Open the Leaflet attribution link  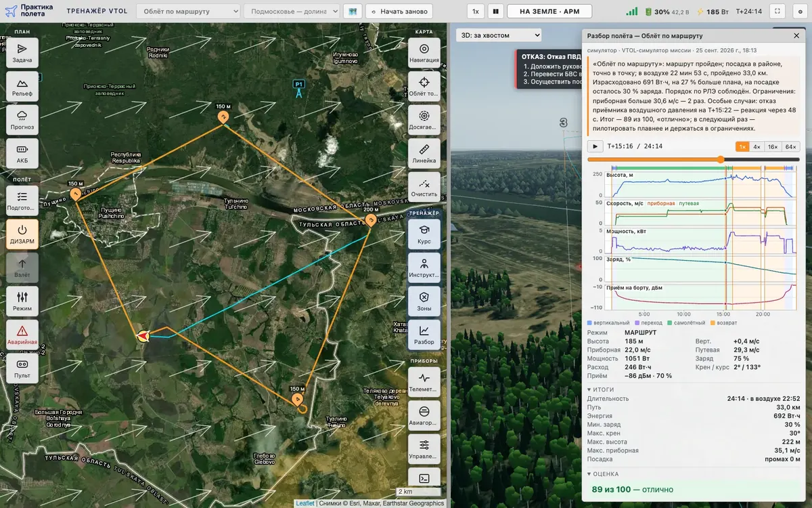305,503
